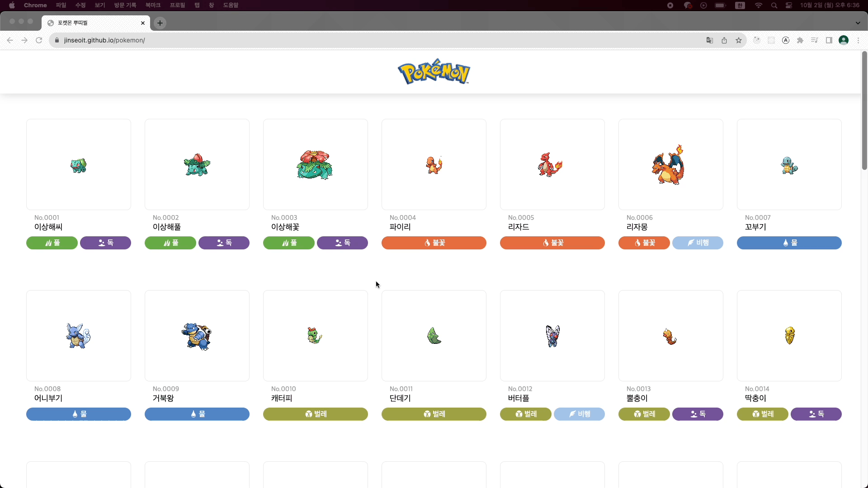Screen dimensions: 868x488
Task: Click the Wi-Fi icon in the menu bar
Action: (x=759, y=5)
